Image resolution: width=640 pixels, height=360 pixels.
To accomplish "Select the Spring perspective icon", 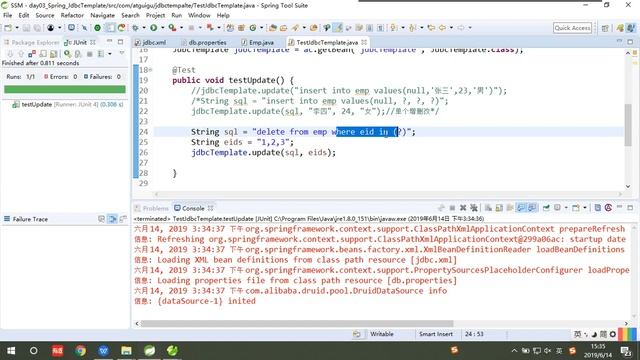I will [x=620, y=28].
